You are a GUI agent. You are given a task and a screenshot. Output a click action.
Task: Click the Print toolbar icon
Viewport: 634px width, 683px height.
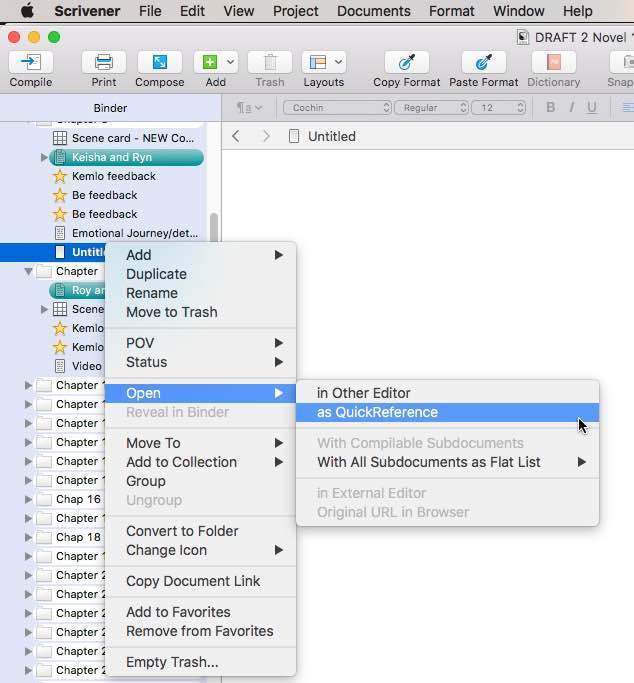[104, 63]
